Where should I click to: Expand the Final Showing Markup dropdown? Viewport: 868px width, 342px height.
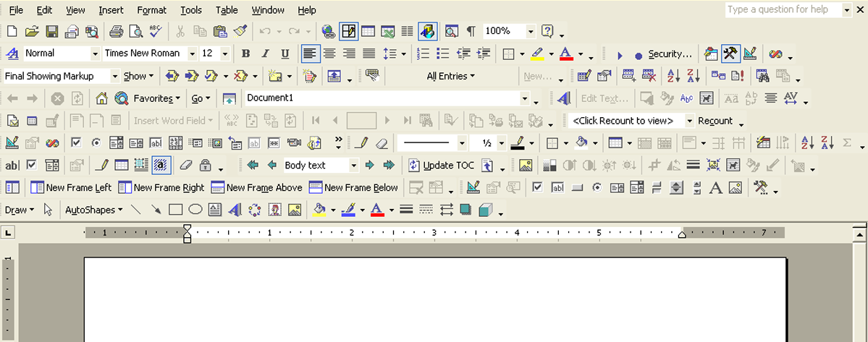pyautogui.click(x=115, y=76)
